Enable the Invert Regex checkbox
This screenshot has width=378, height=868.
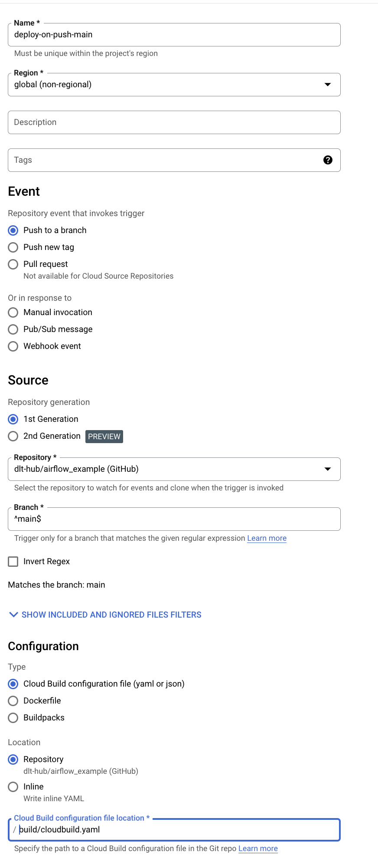click(13, 562)
